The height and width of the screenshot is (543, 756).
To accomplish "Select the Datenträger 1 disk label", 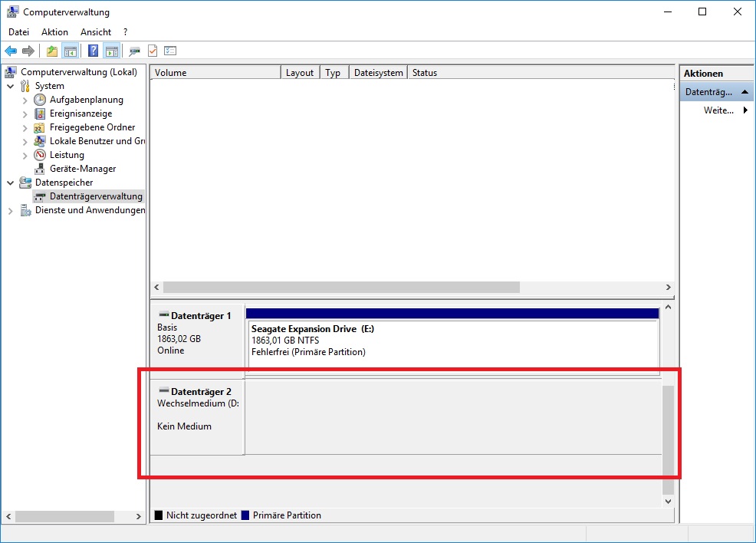I will point(201,316).
